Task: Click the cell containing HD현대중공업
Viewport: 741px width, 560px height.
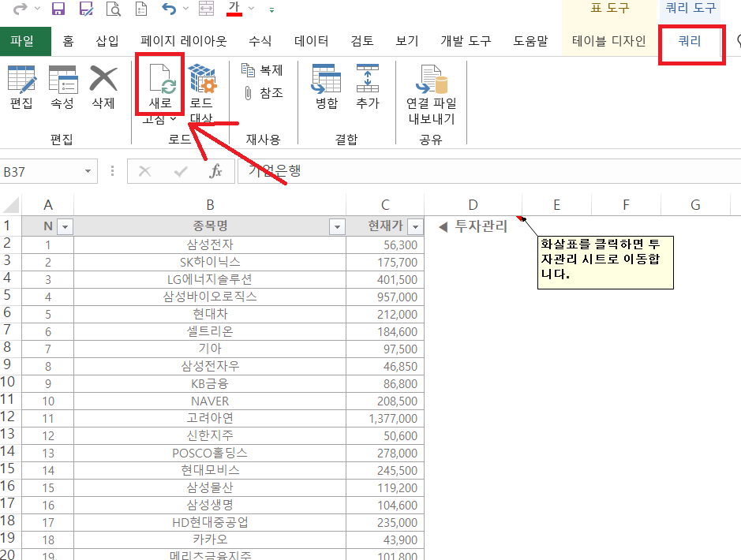Action: point(210,522)
